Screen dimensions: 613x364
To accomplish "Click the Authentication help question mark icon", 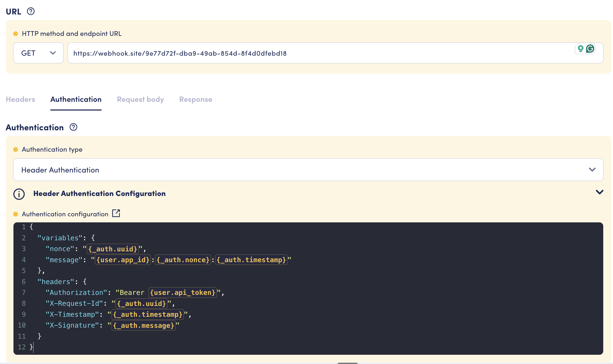I will point(73,127).
